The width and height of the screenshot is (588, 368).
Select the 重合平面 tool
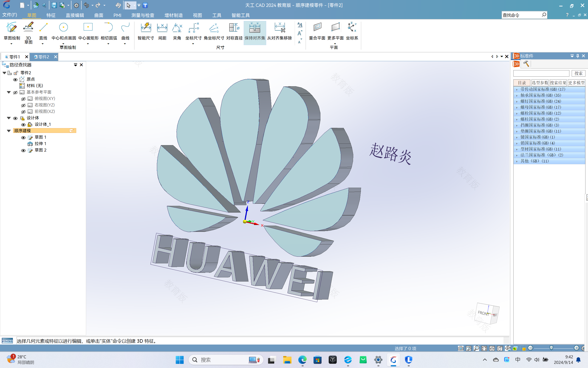[x=317, y=31]
